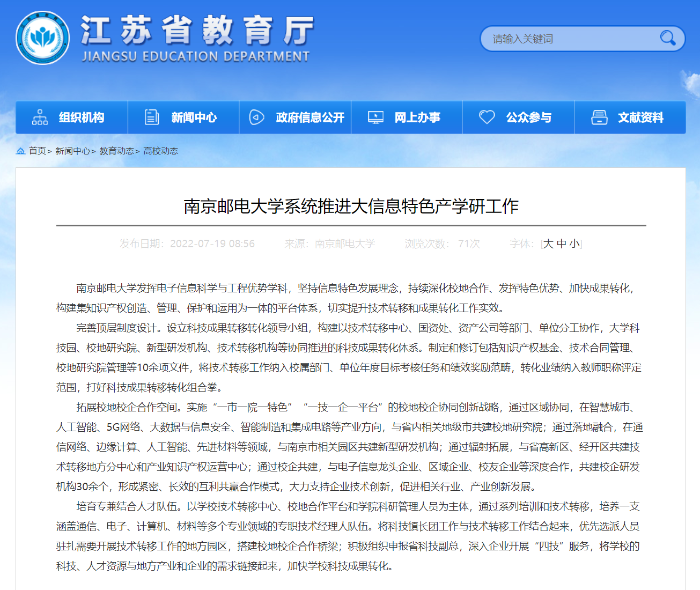Viewport: 700px width, 590px height.
Task: Set font size to 中 (medium)
Action: (561, 244)
